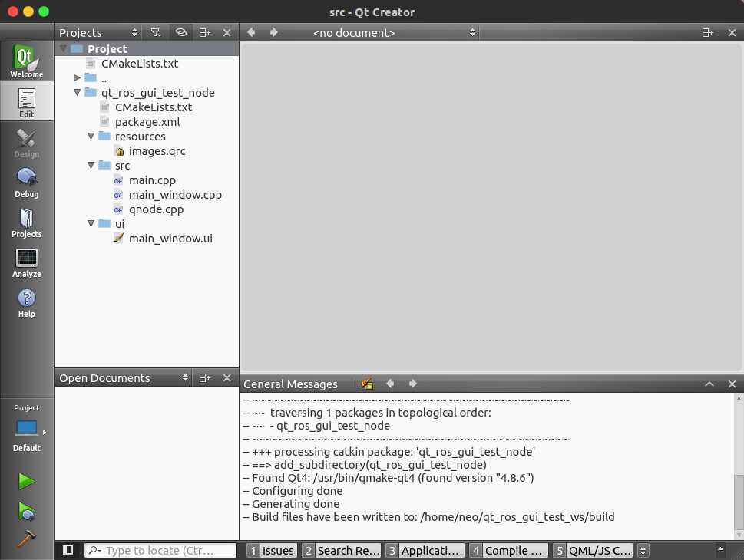The height and width of the screenshot is (560, 744).
Task: Start debugging with the Run-debug icon
Action: [27, 512]
